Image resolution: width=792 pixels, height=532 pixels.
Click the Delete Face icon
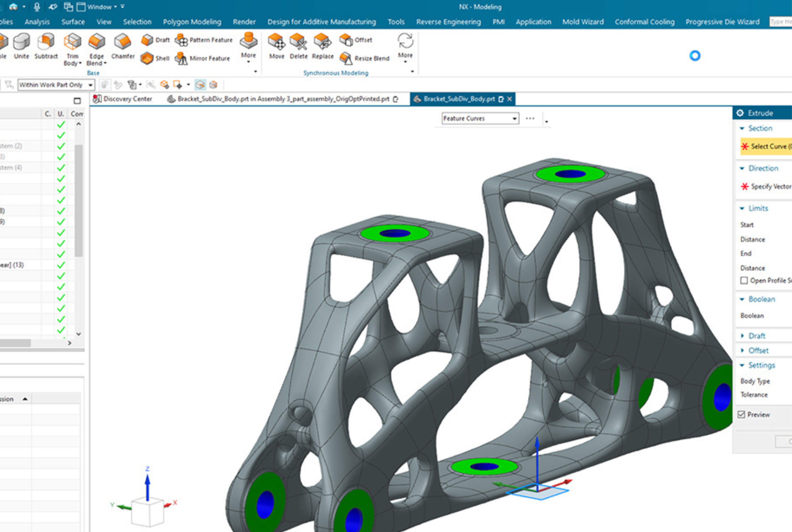coord(299,42)
